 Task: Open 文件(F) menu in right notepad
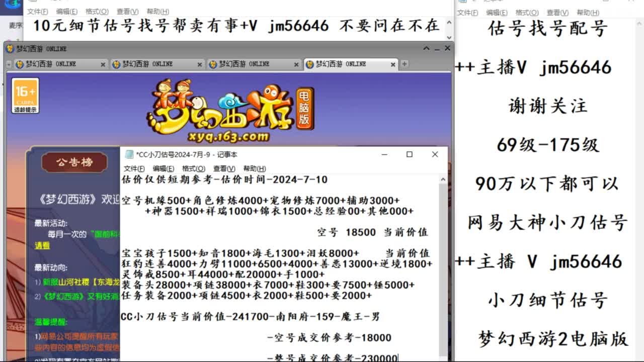click(x=467, y=13)
